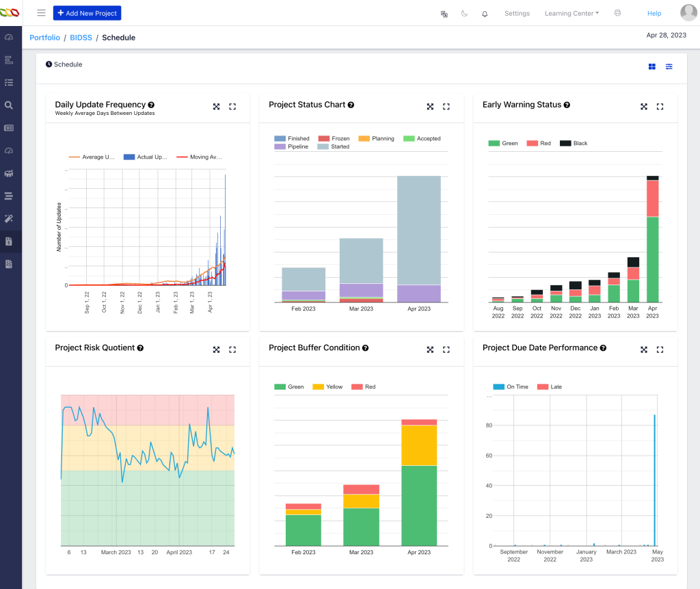Toggle the Green series in Early Warning Status legend
Image resolution: width=700 pixels, height=589 pixels.
[x=504, y=143]
